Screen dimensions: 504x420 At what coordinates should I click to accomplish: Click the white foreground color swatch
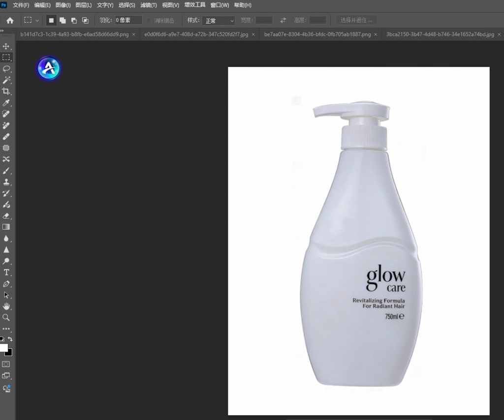point(4,348)
